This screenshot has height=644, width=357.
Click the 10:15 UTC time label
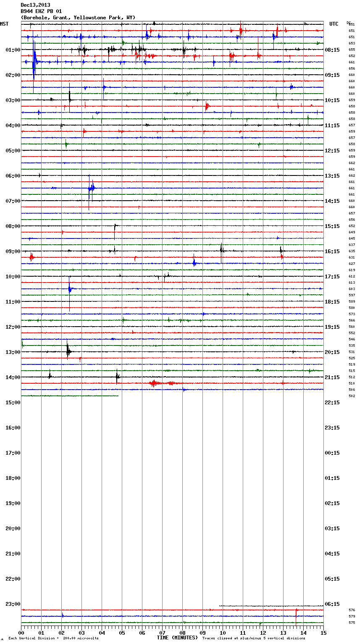click(332, 100)
